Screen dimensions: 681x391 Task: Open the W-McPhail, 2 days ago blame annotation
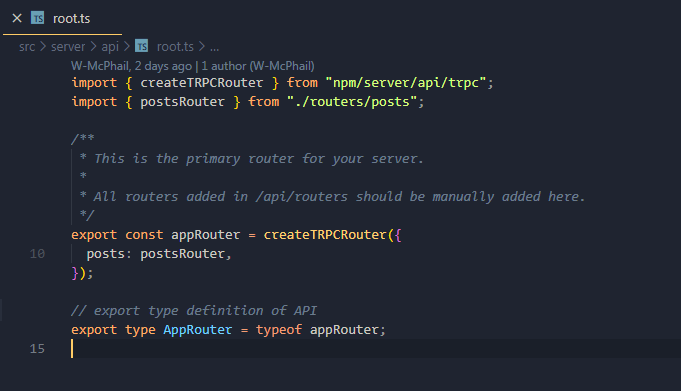click(132, 66)
